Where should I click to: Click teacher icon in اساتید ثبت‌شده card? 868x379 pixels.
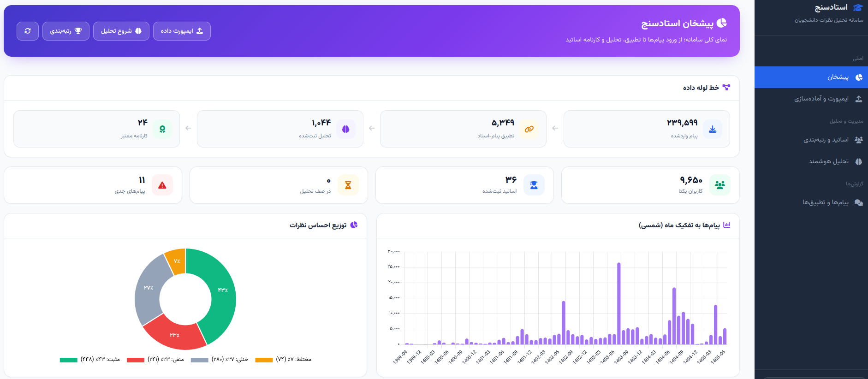coord(534,185)
